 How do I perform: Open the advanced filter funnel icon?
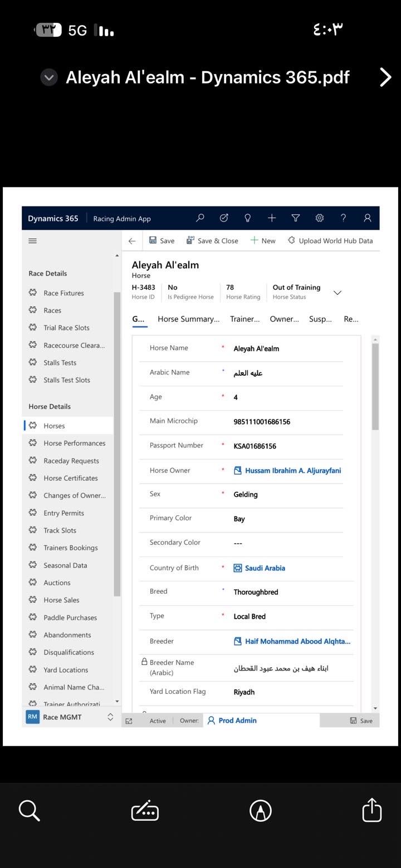pos(296,218)
